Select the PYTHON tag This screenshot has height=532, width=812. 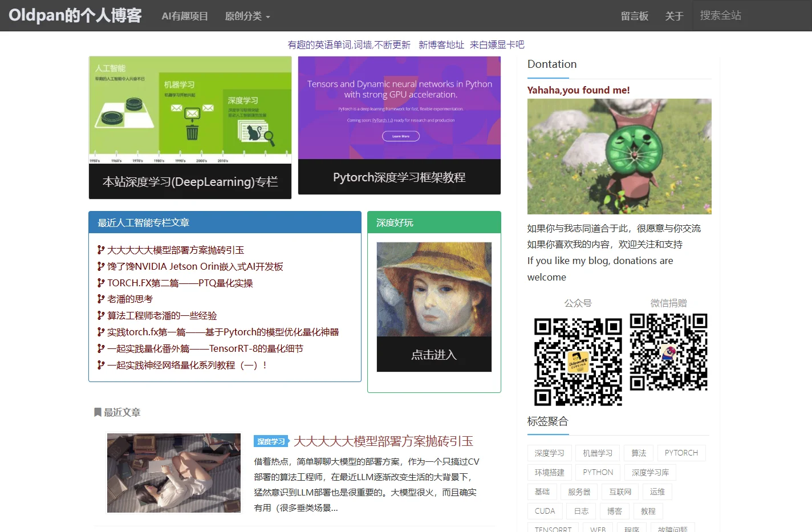(x=598, y=473)
